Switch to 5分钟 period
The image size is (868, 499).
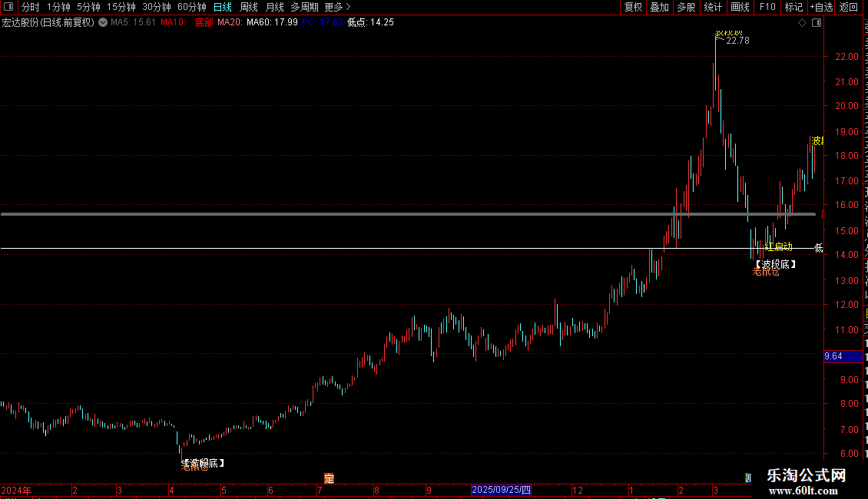(88, 7)
